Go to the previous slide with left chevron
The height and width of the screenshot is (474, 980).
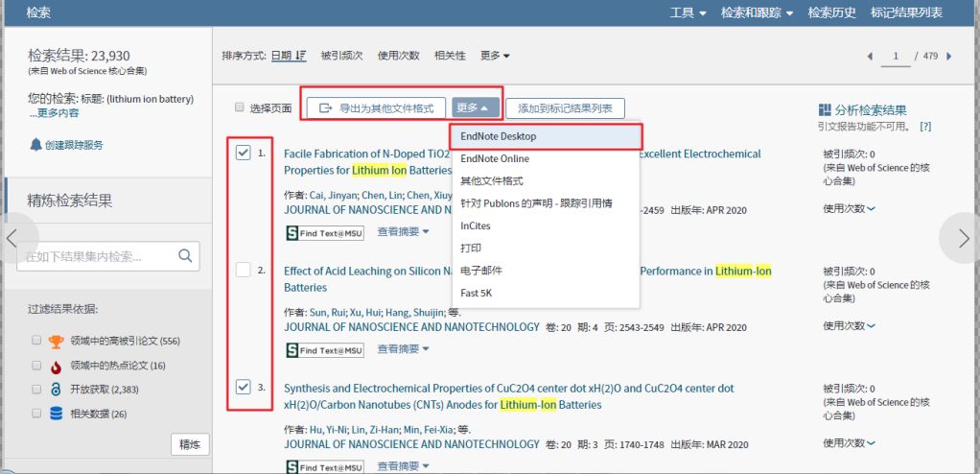(x=12, y=238)
